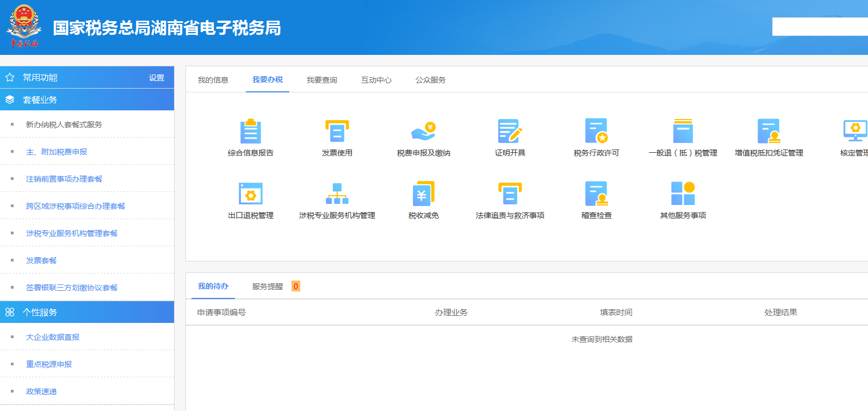
Task: Open 法律追责与救济事项 icon
Action: coord(510,194)
